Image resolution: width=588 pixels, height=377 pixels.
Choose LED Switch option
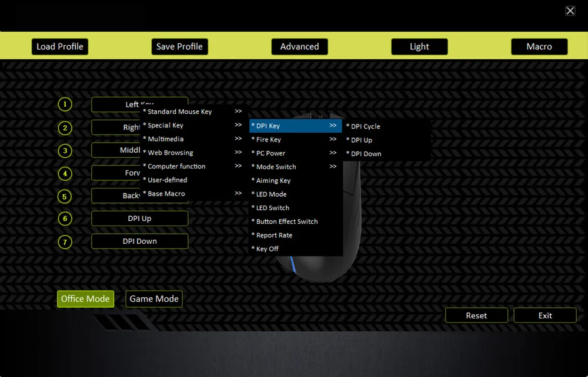pyautogui.click(x=296, y=208)
